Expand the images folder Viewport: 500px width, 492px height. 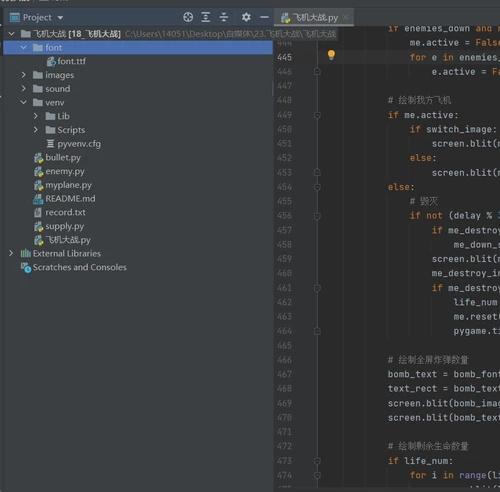pos(24,75)
